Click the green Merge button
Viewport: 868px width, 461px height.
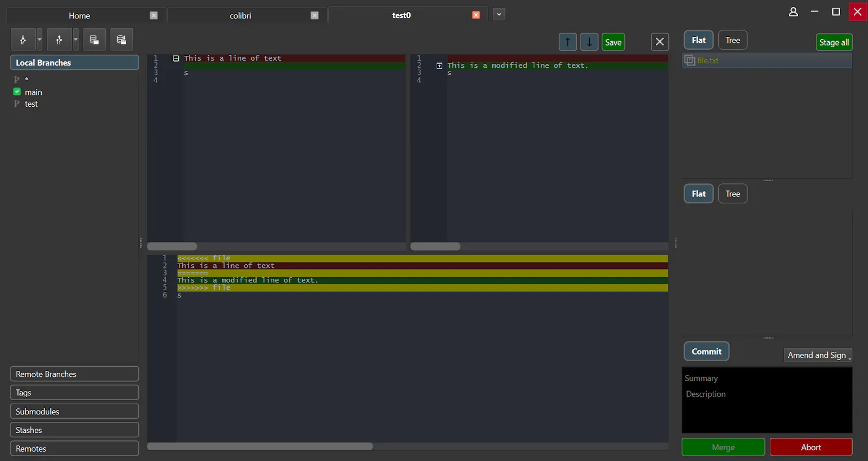(723, 447)
